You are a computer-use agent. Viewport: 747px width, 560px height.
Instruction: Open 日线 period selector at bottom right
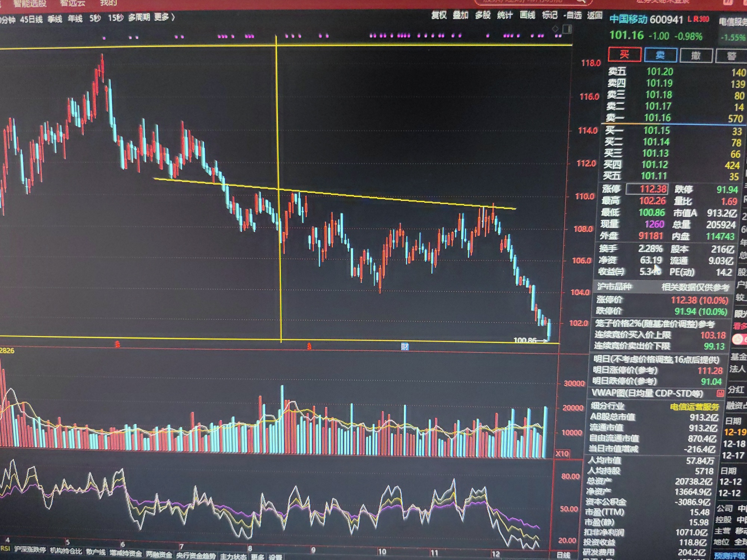(x=564, y=555)
